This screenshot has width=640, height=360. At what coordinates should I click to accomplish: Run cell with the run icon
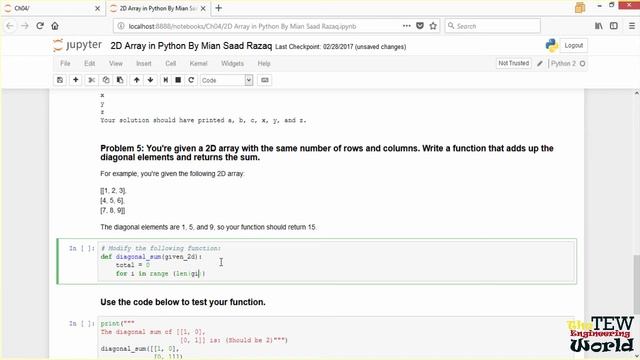165,80
